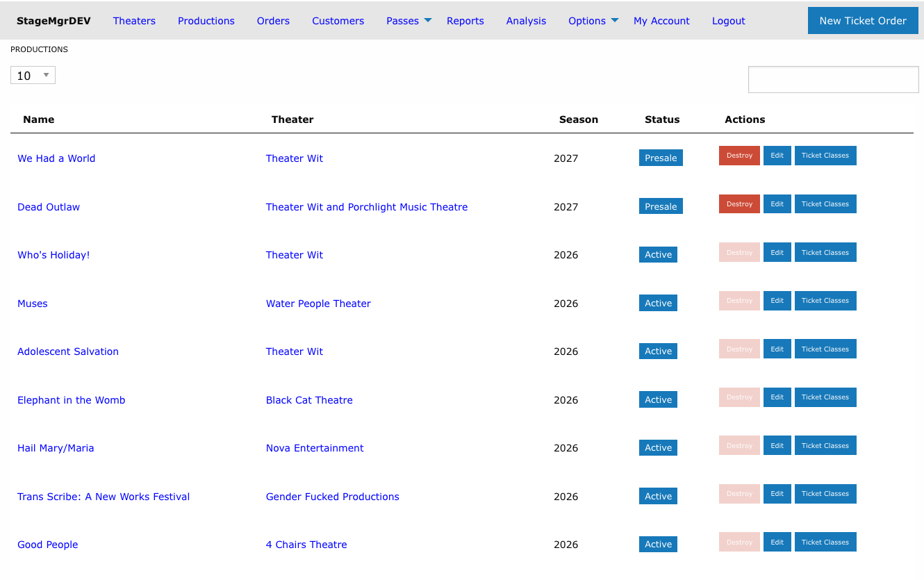Click Destroy for Dead Outlaw
Viewport: 924px width, 580px height.
[x=739, y=204]
